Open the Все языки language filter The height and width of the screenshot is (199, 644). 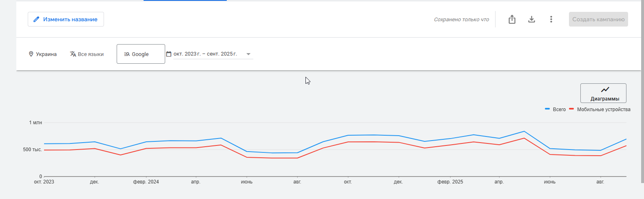coord(91,54)
